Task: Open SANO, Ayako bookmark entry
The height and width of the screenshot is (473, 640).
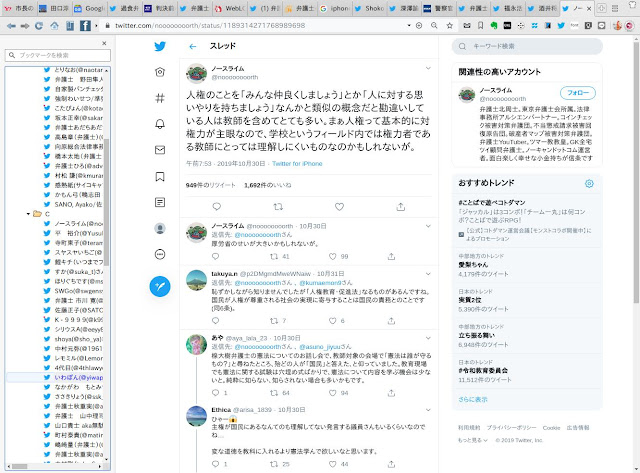Action: coord(73,204)
